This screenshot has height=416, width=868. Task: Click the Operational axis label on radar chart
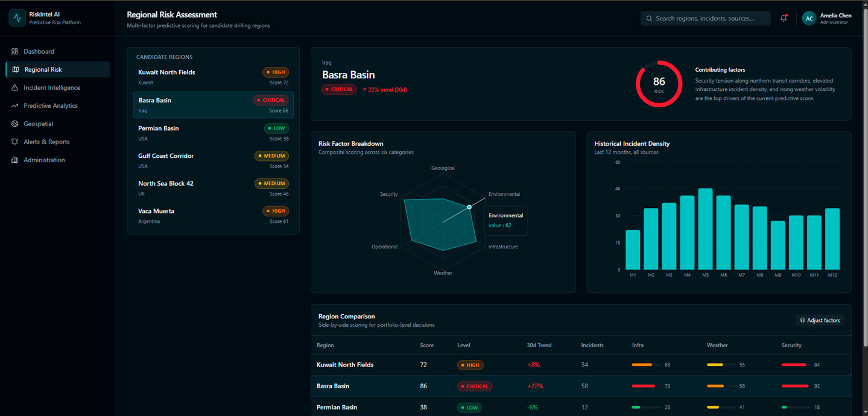click(385, 247)
